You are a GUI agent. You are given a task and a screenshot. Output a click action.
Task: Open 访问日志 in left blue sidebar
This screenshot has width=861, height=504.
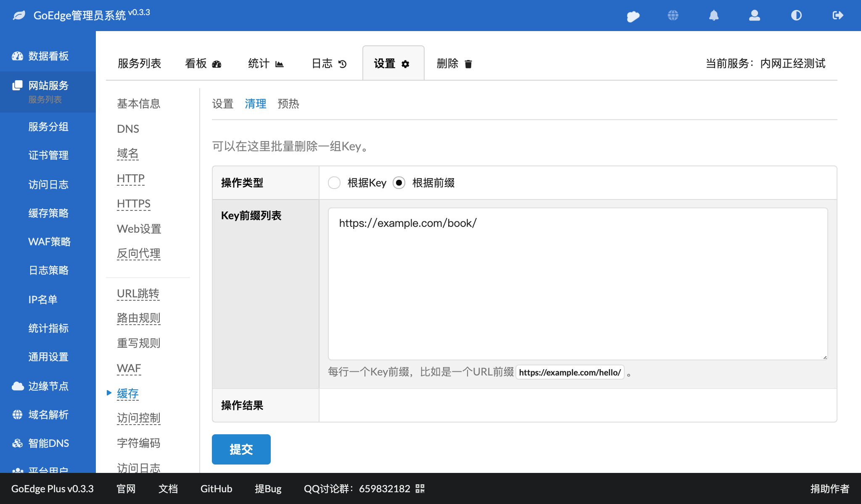point(48,184)
